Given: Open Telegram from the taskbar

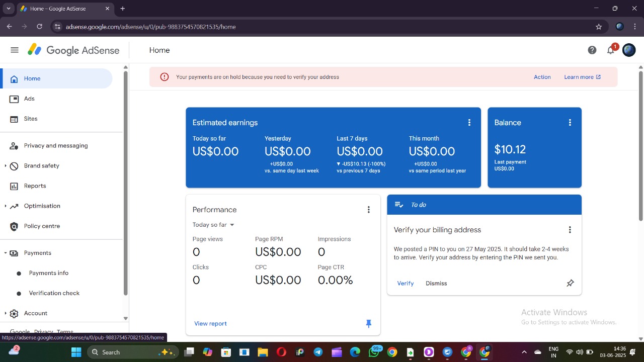Looking at the screenshot, I should [x=318, y=352].
